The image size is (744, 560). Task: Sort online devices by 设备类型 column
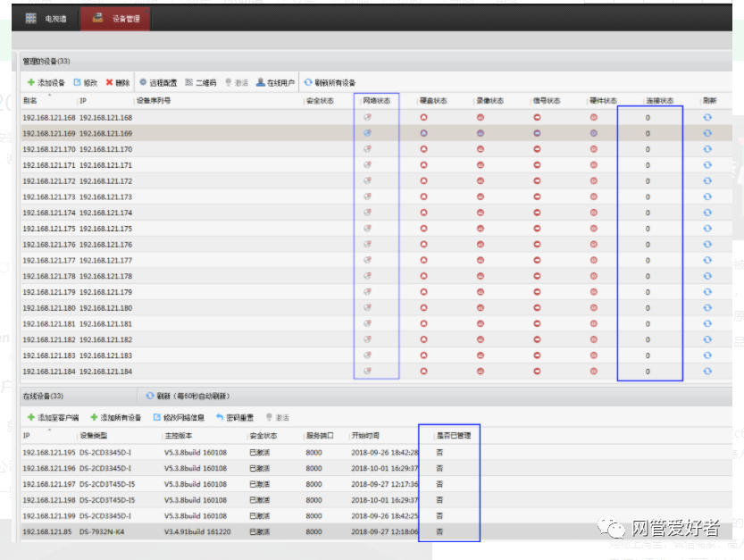coord(94,435)
